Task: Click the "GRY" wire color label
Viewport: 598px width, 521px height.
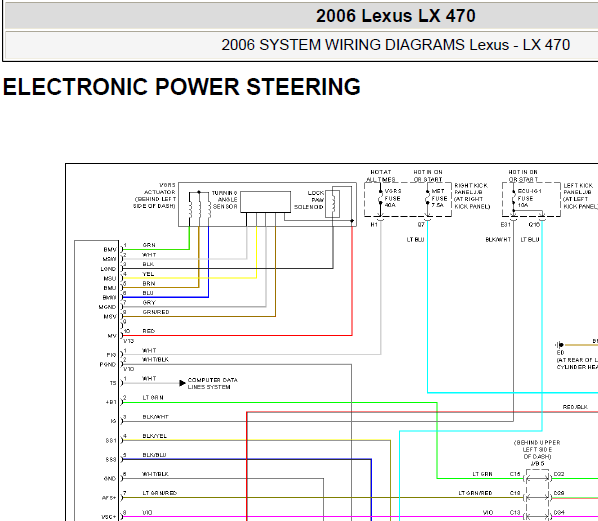Action: 149,302
